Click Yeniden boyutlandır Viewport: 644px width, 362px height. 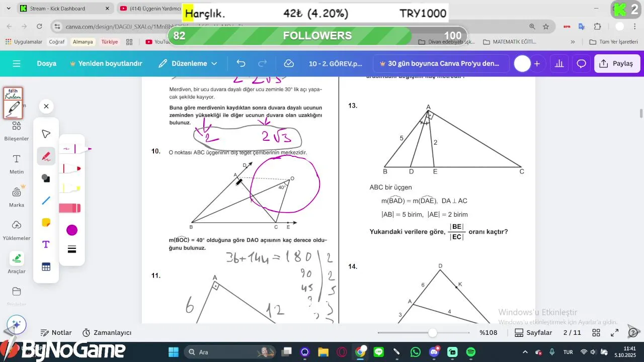click(x=106, y=64)
